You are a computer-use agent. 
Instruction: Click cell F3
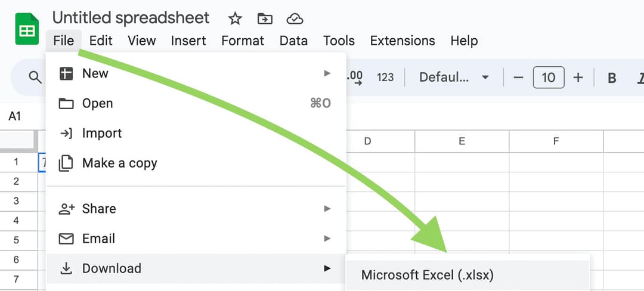pyautogui.click(x=556, y=202)
